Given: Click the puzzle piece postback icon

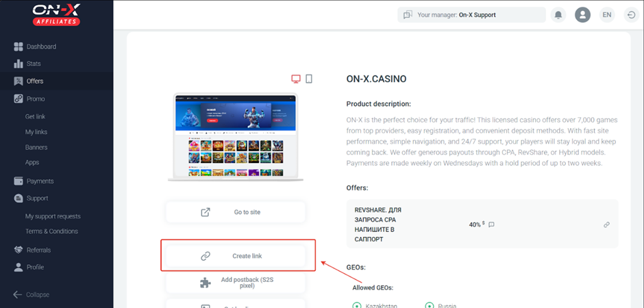Looking at the screenshot, I should 205,283.
